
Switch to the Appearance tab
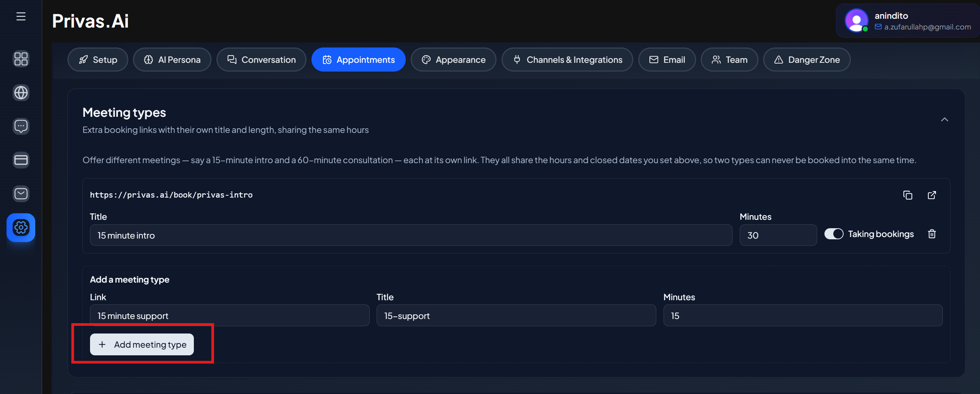[x=453, y=60]
